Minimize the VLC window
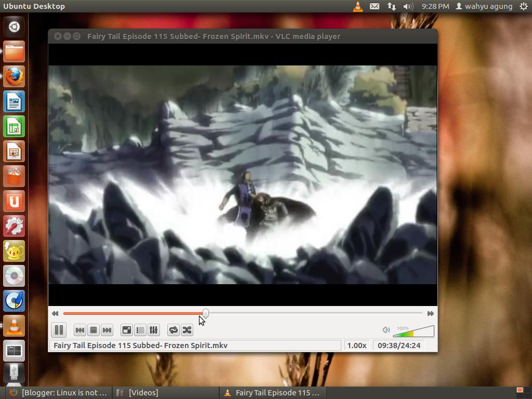532x399 pixels. click(x=67, y=36)
